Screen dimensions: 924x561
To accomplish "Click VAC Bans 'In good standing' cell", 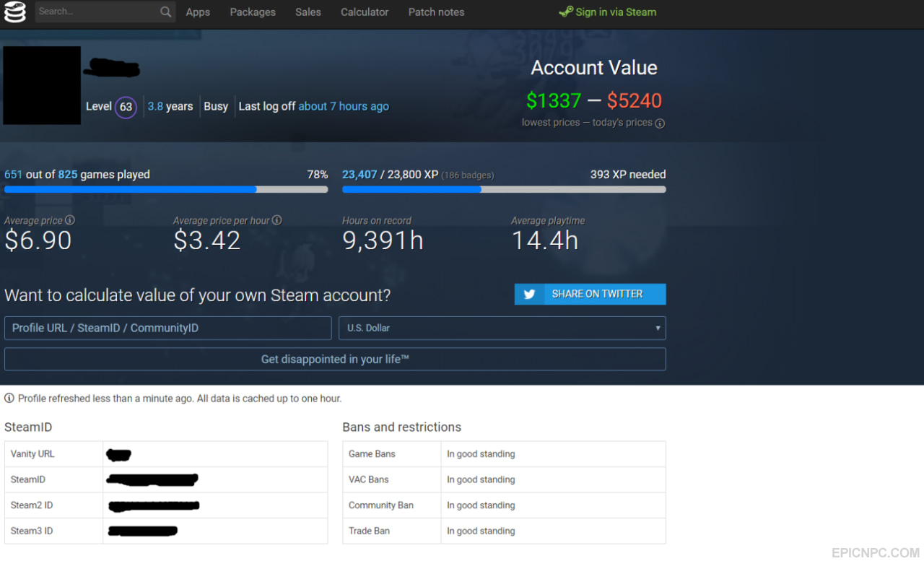I will (553, 479).
